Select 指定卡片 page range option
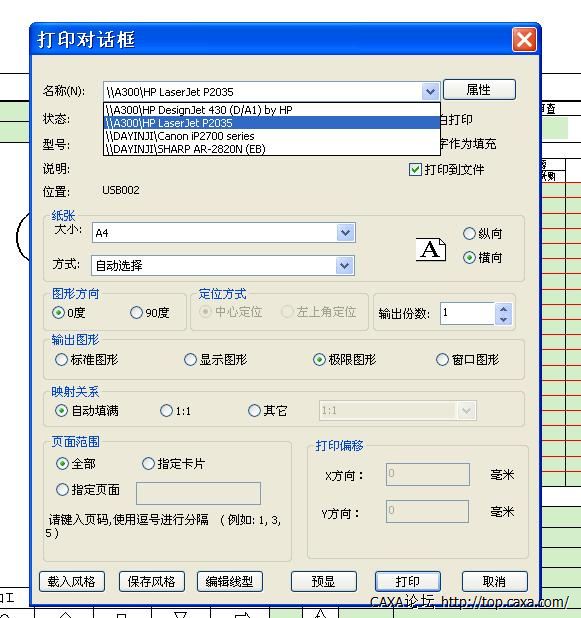 point(148,464)
